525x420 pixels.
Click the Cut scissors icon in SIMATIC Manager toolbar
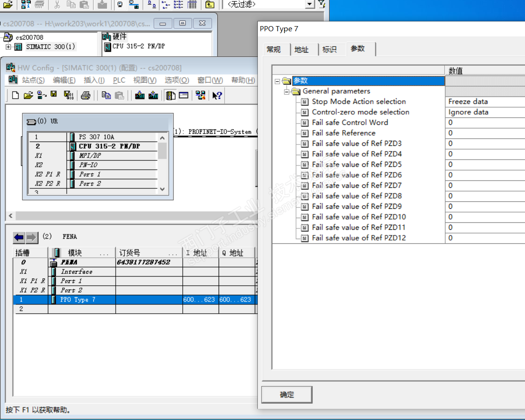[57, 5]
